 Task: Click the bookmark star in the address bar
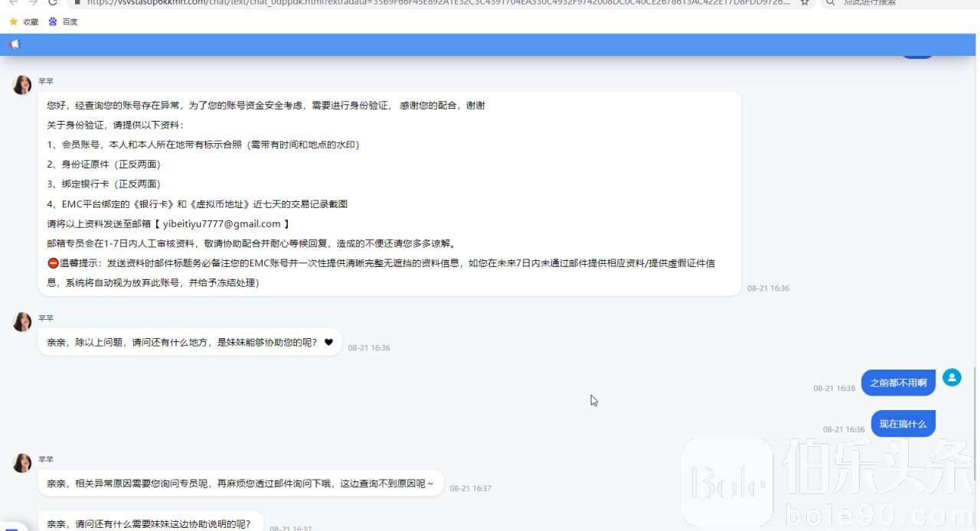(805, 2)
